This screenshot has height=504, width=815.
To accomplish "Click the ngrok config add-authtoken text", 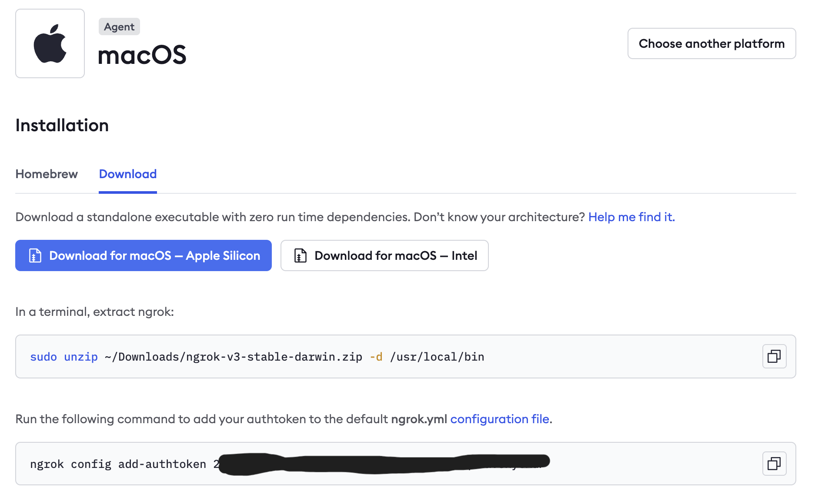I will point(117,464).
